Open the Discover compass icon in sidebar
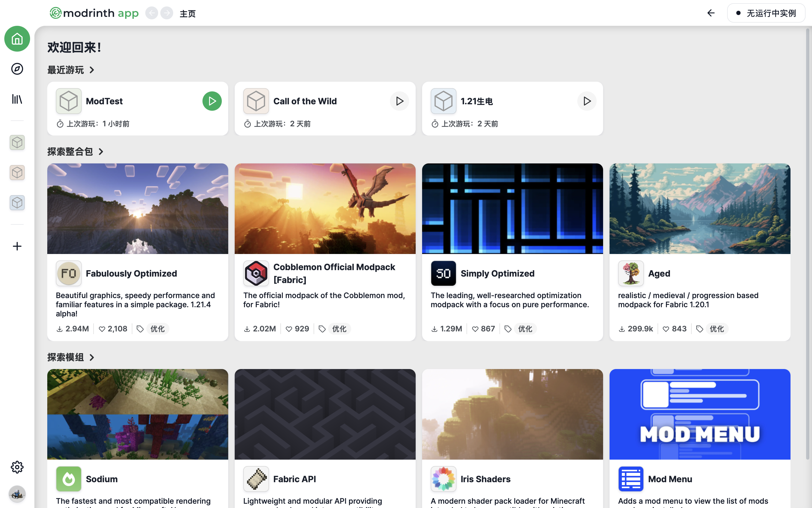This screenshot has width=812, height=508. 17,69
